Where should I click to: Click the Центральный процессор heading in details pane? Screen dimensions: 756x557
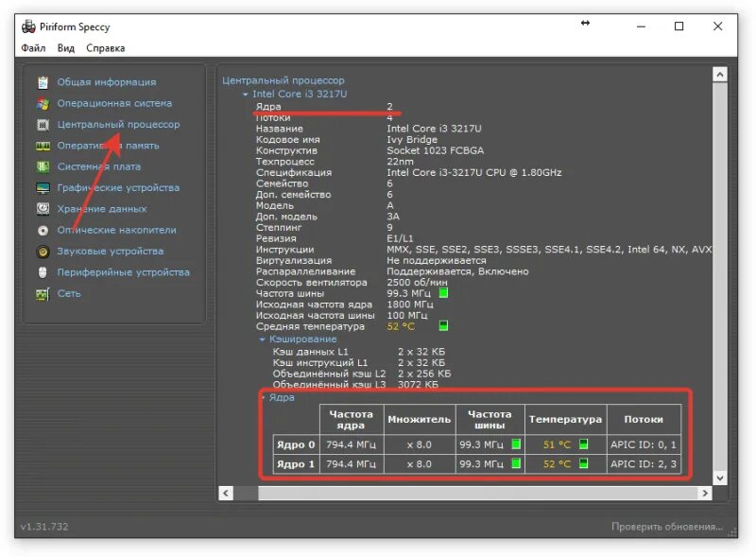click(x=283, y=80)
